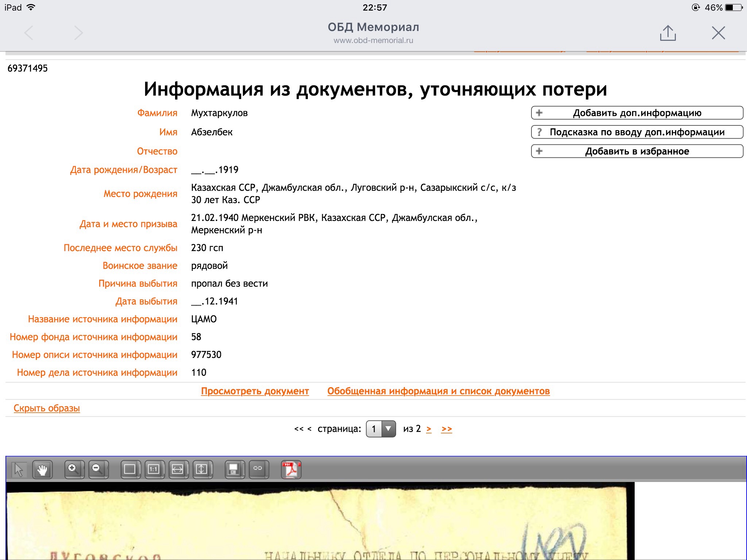Image resolution: width=747 pixels, height=560 pixels.
Task: Select the arrow pointer tool in viewer
Action: click(x=19, y=469)
